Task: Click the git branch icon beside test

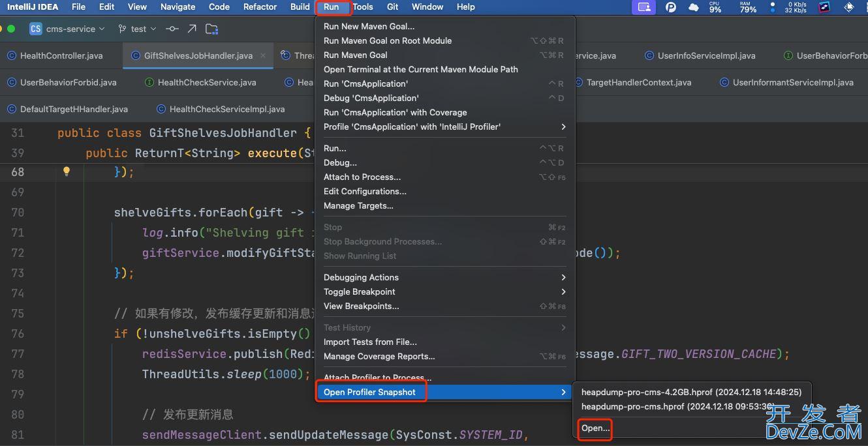Action: pos(123,29)
